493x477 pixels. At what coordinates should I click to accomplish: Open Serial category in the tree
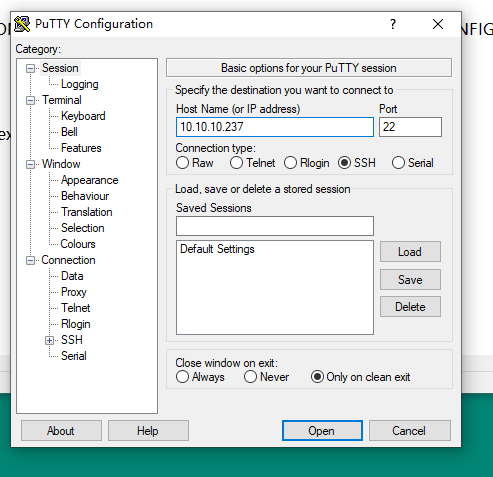74,356
